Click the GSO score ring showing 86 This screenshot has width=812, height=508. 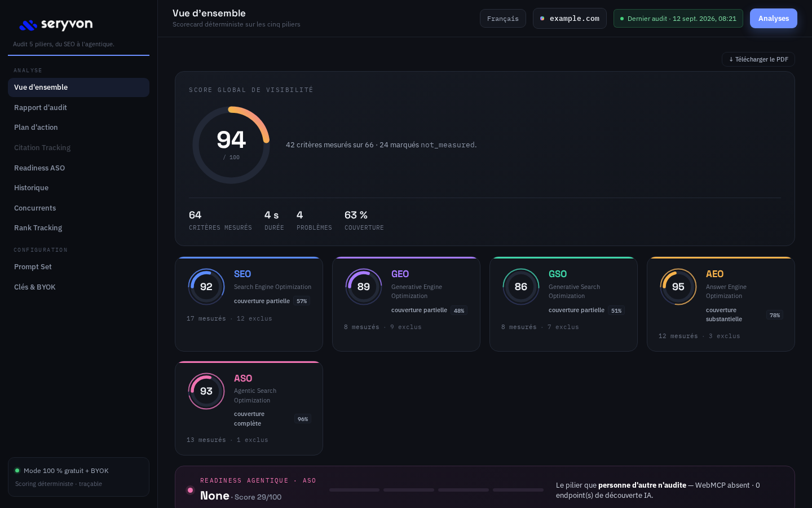(x=521, y=287)
